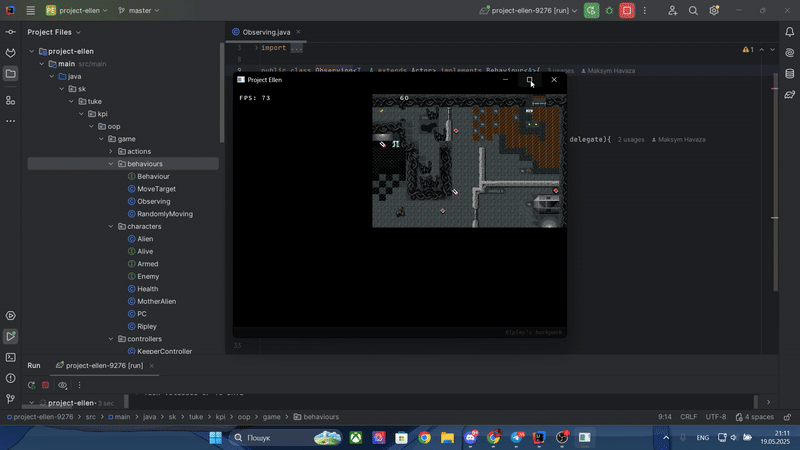Toggle the eye view option in Run panel
The width and height of the screenshot is (800, 450).
[x=62, y=385]
